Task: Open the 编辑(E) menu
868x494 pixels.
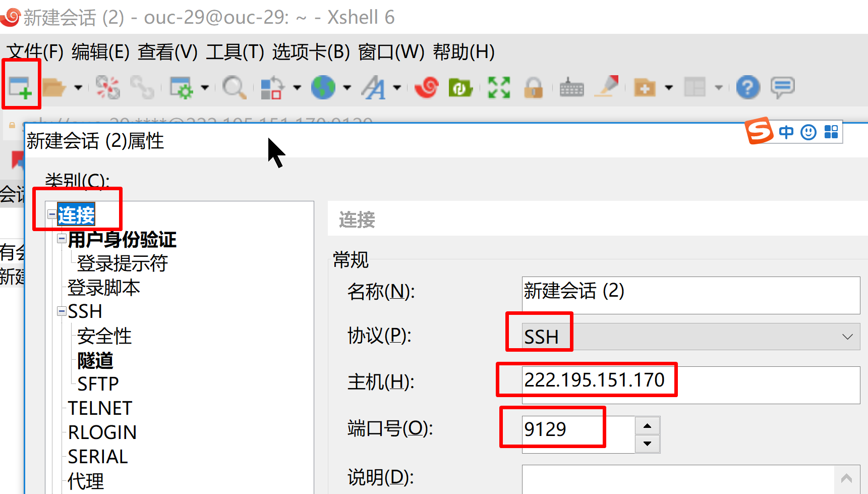Action: 101,51
